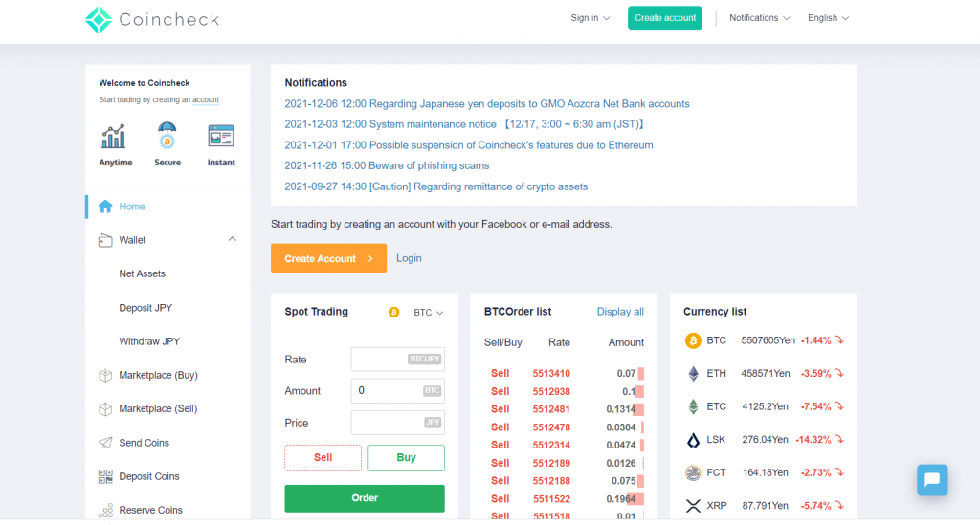Click the Amount input field

point(397,391)
